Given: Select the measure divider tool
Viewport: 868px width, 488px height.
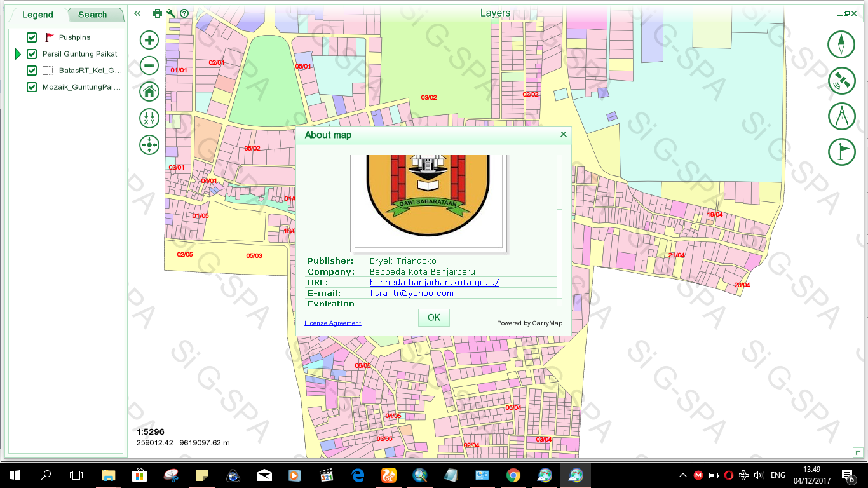Looking at the screenshot, I should [x=841, y=117].
